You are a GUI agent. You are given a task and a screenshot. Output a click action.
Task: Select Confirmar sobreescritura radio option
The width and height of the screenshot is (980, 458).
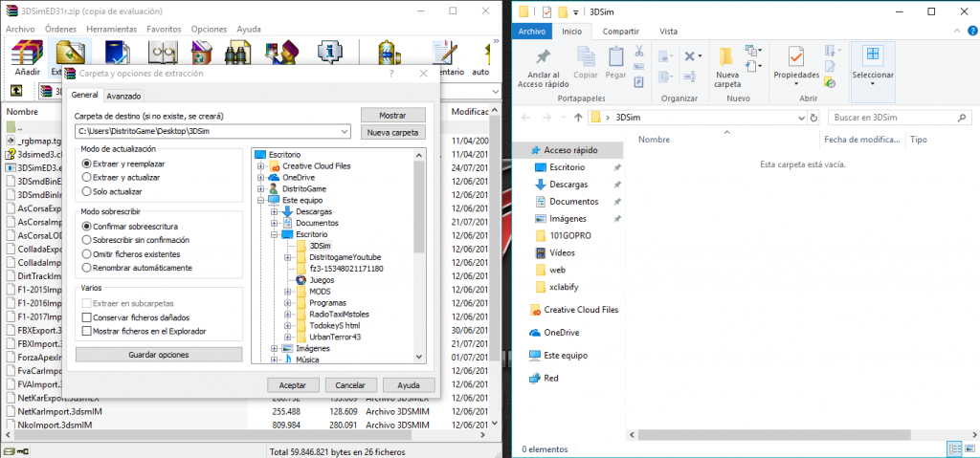[87, 227]
